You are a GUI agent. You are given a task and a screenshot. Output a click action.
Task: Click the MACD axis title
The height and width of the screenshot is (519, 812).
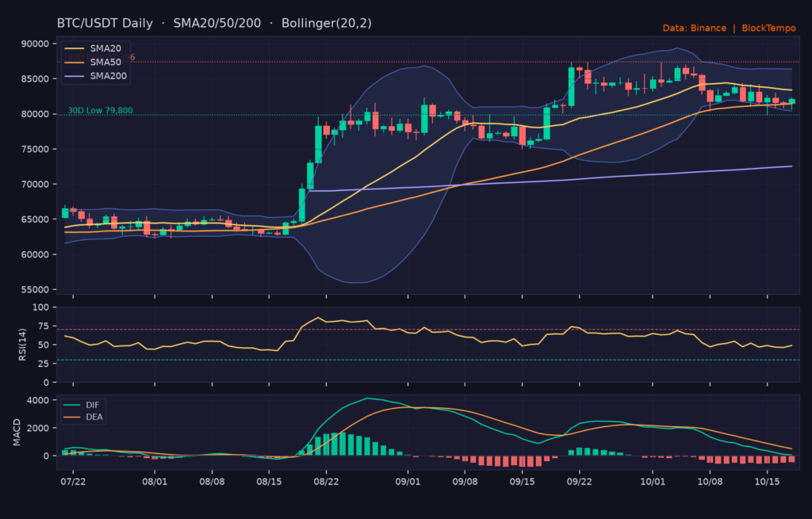point(17,433)
